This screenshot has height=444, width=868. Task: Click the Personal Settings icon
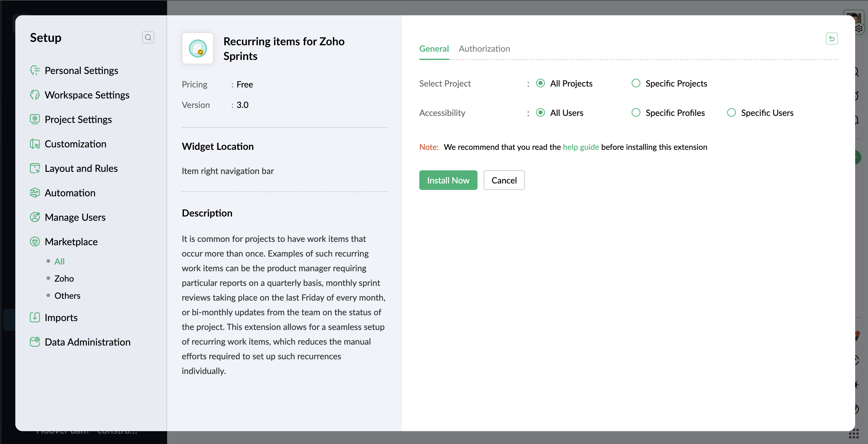[35, 70]
